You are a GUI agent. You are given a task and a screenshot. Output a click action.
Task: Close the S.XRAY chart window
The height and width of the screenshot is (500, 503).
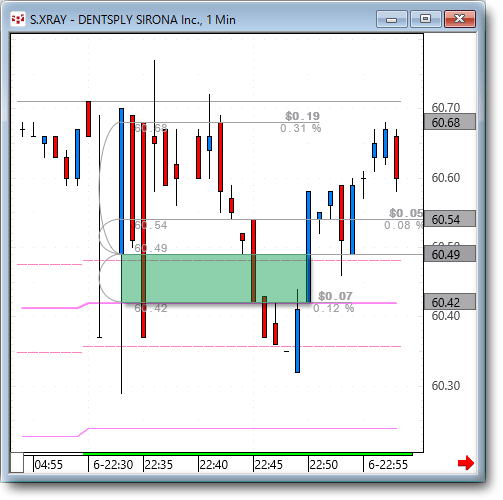pos(460,19)
